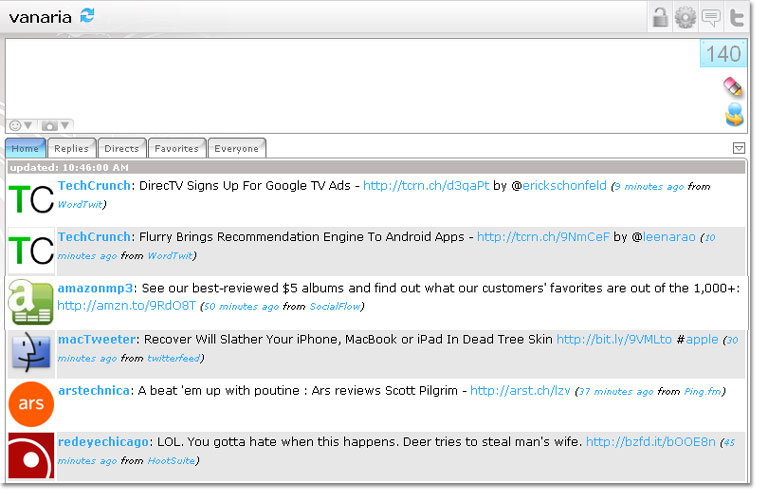Image resolution: width=757 pixels, height=490 pixels.
Task: Follow the http://arst.ch/lzv link
Action: (520, 390)
